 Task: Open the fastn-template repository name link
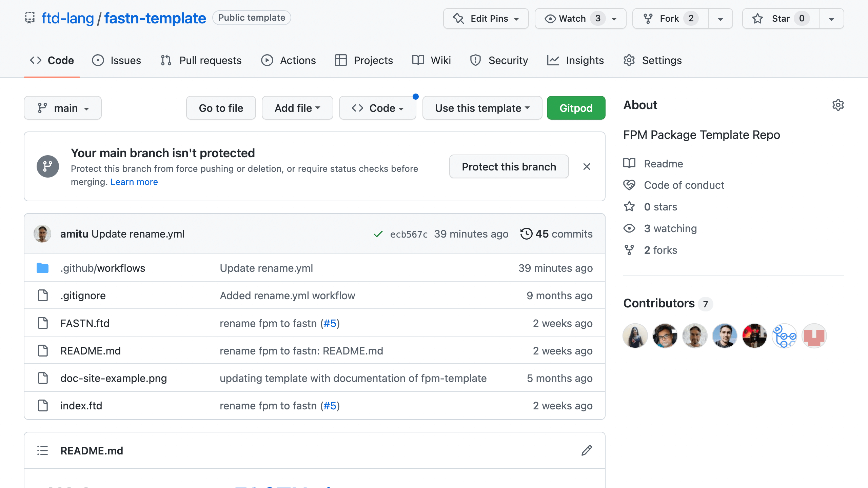pos(155,18)
